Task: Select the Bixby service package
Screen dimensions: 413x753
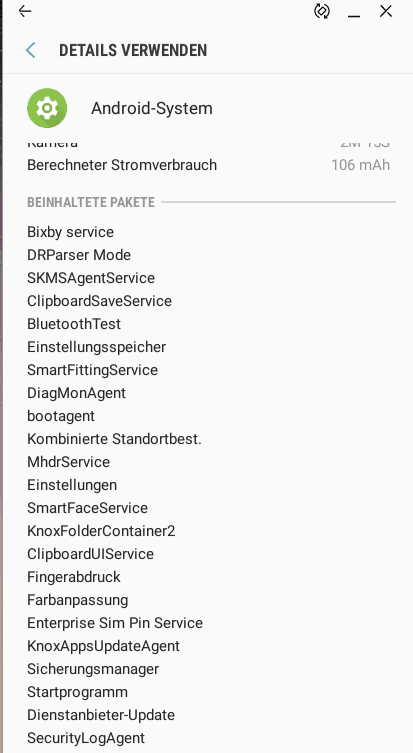Action: click(71, 232)
